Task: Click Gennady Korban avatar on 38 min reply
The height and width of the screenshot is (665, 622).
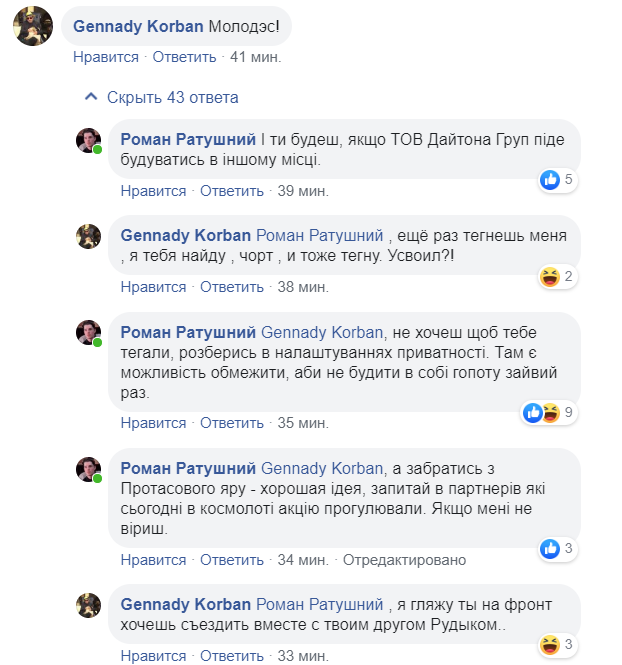Action: click(89, 237)
